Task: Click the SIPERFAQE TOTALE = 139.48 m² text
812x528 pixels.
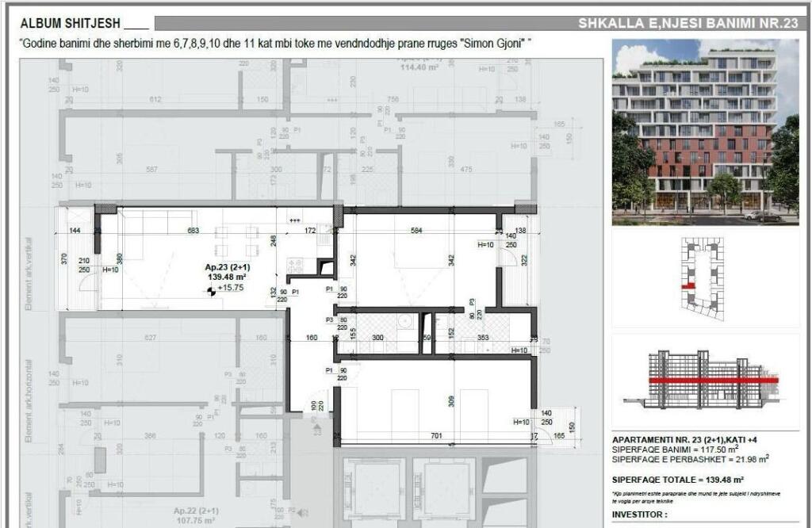Action: pos(677,480)
